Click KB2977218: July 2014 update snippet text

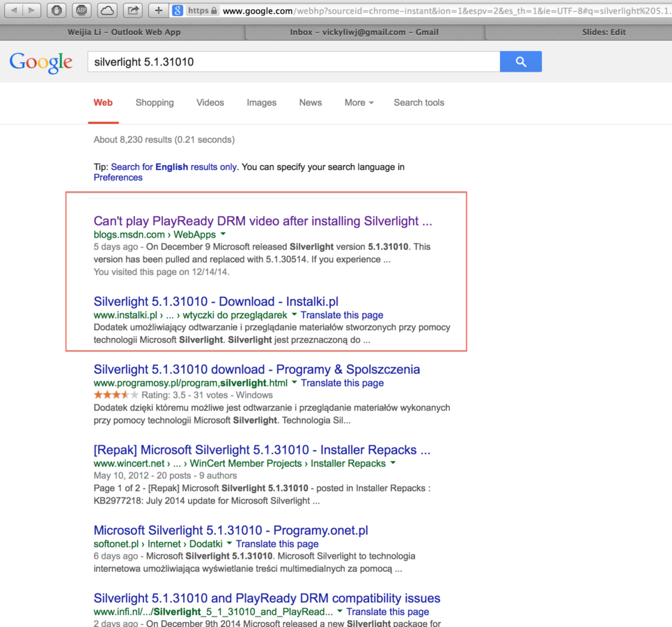coord(207,501)
